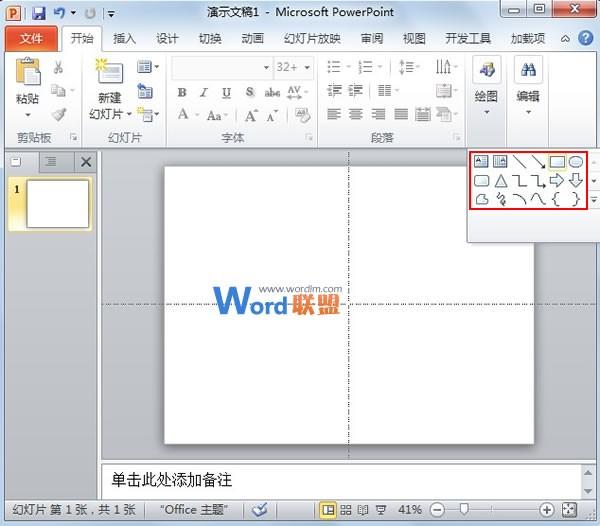Toggle Align Text Left
Screen dimensions: 600x526
tap(334, 114)
